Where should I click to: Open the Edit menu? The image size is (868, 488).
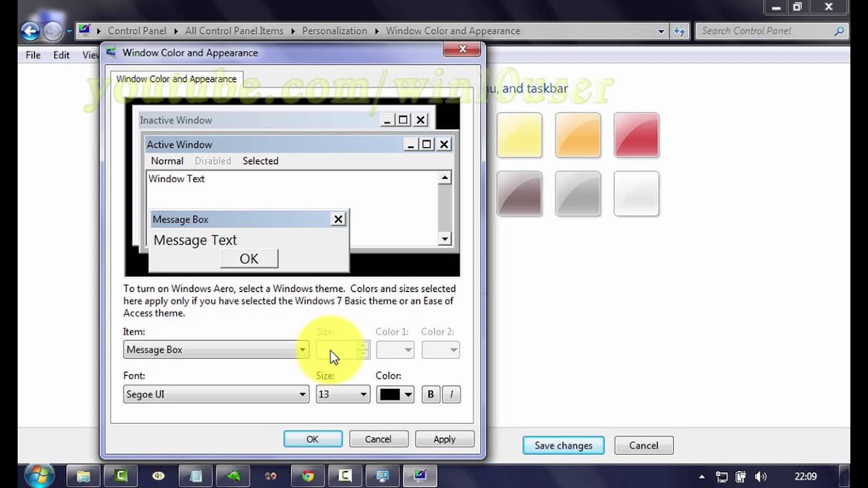(x=61, y=55)
